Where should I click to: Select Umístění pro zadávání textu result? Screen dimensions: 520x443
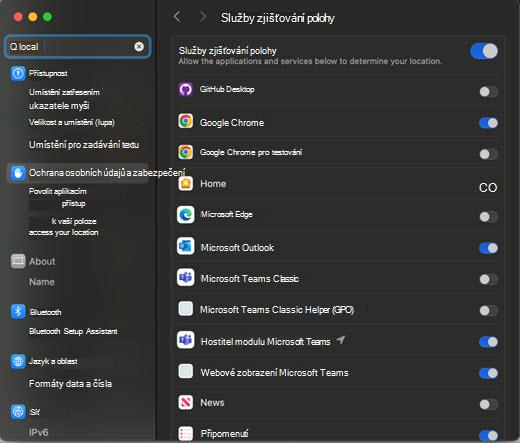pos(84,145)
